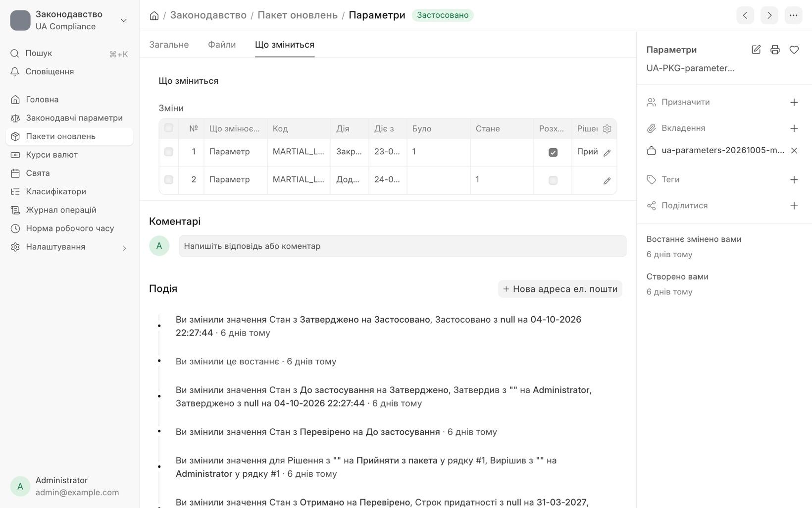812x508 pixels.
Task: Add share via Поділитися plus
Action: [x=794, y=206]
